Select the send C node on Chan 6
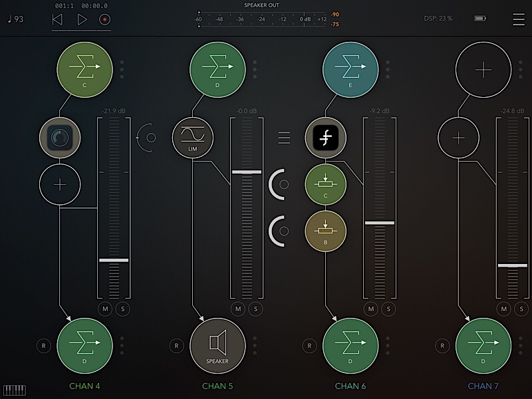This screenshot has width=532, height=399. (326, 186)
